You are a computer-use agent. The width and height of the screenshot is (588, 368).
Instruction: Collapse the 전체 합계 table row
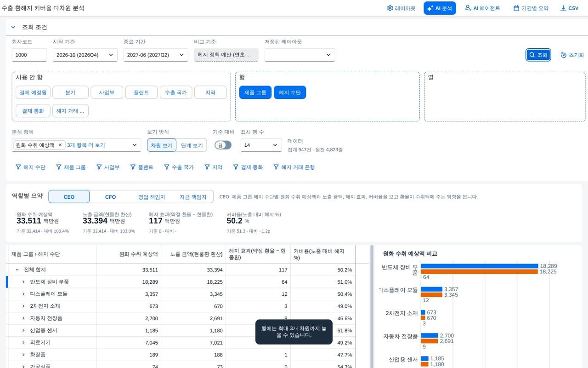pyautogui.click(x=17, y=270)
